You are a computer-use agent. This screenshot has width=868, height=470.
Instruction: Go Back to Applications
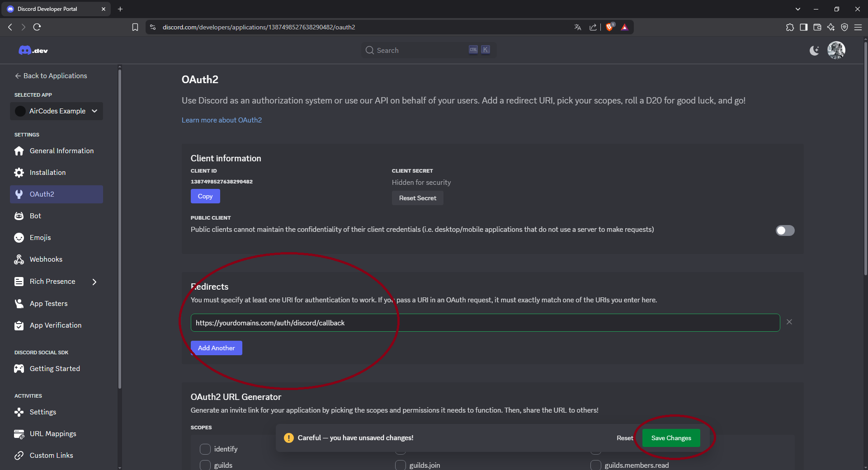point(51,76)
